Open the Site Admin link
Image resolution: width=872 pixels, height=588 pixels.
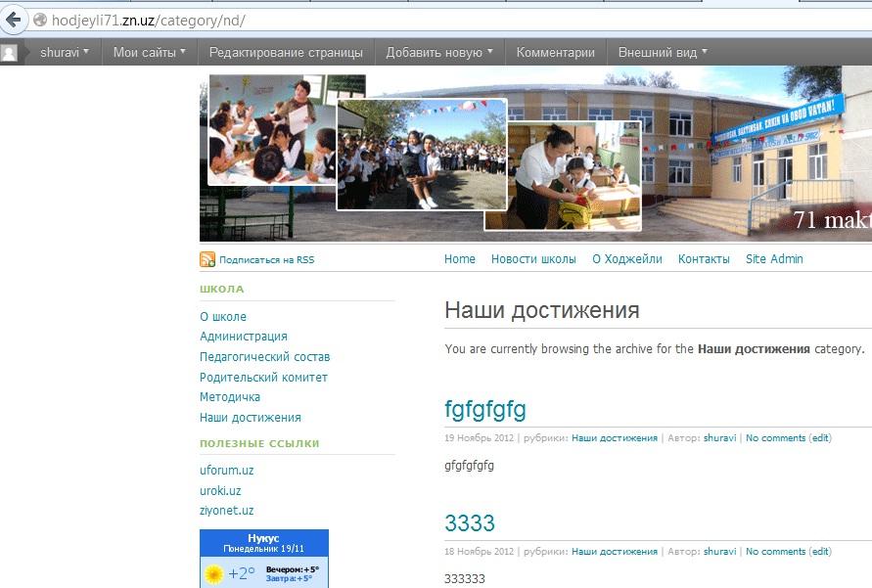[774, 259]
